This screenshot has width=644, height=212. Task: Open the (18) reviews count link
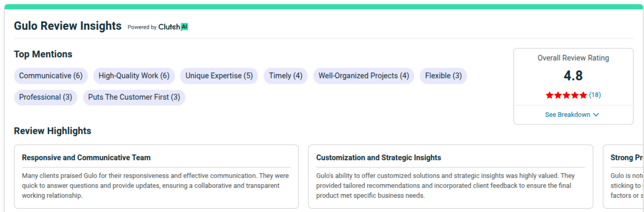pos(595,95)
